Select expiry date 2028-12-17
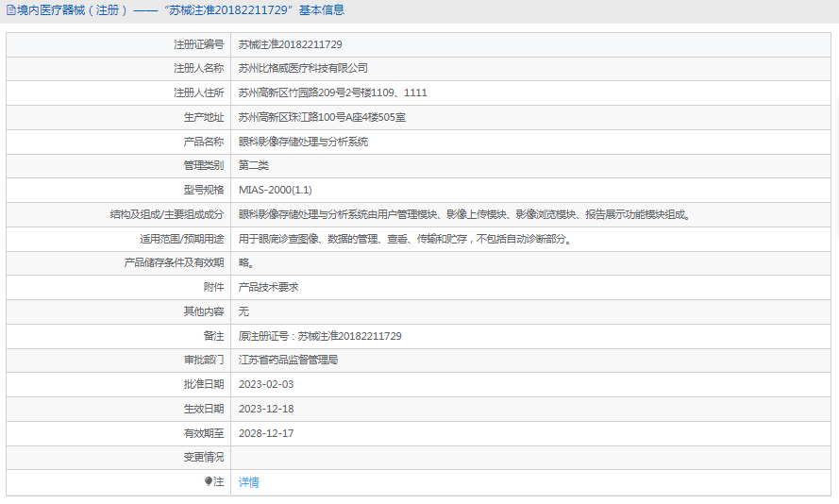This screenshot has height=504, width=839. [266, 433]
